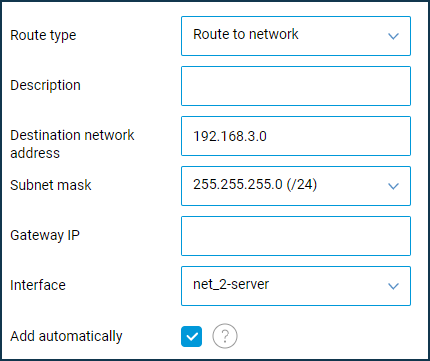Click the Destination network address field
This screenshot has height=361, width=430.
296,136
